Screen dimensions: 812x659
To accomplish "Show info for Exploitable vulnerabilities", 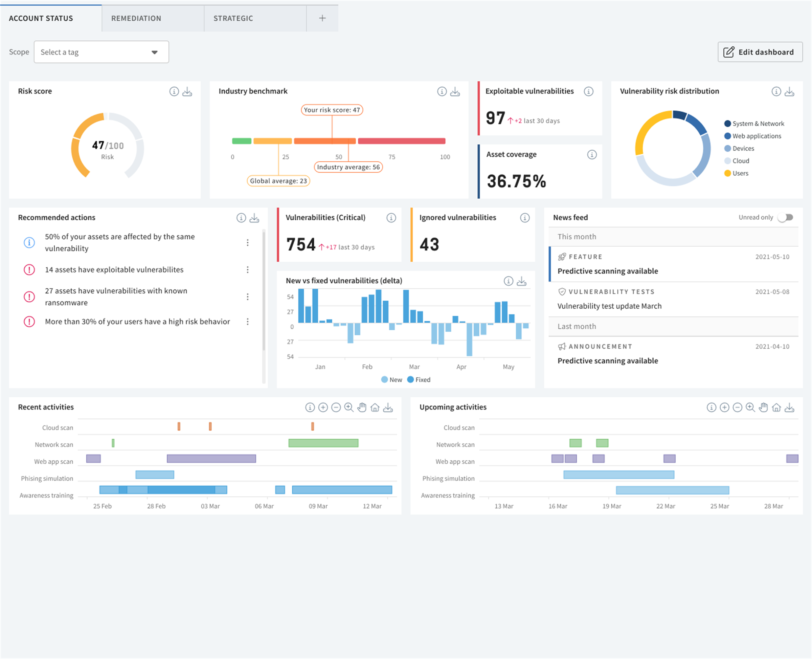I will click(x=588, y=91).
